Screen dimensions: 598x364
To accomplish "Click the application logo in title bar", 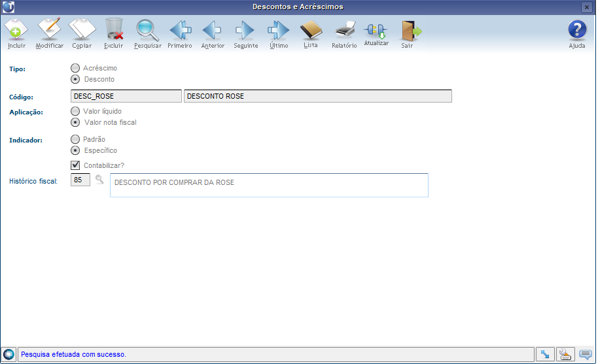I will coord(9,7).
